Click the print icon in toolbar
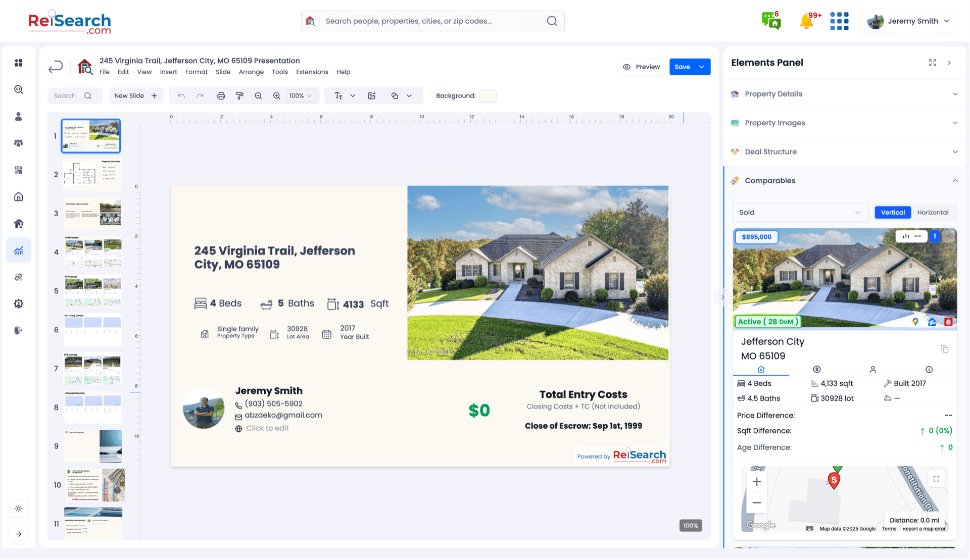Image resolution: width=970 pixels, height=560 pixels. (221, 96)
